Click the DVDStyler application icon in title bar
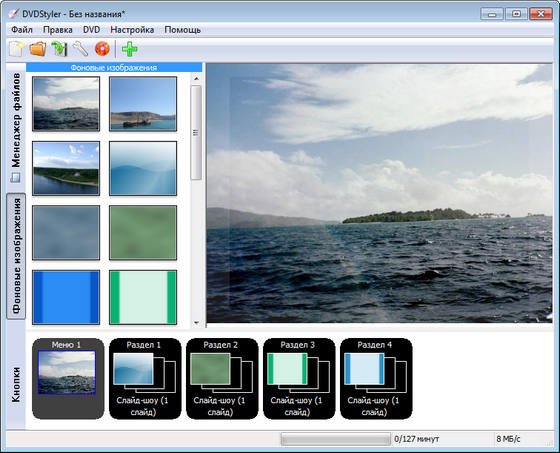Screen dimensions: 560x453 (13, 14)
